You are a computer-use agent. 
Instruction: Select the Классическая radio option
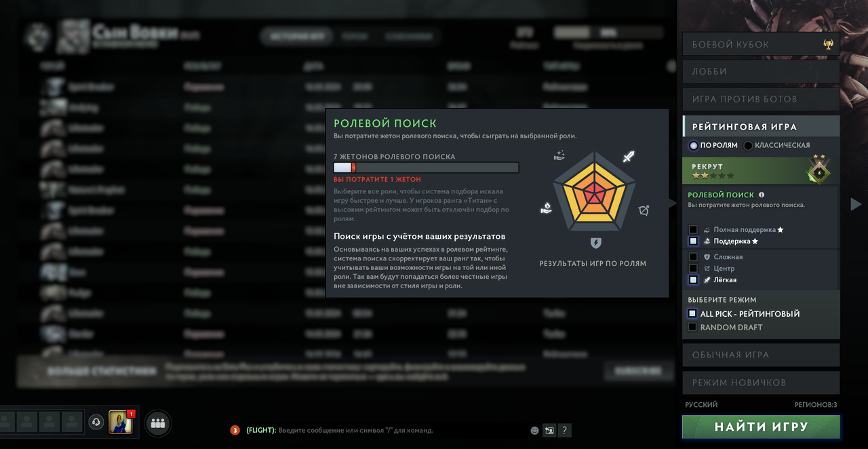[748, 146]
